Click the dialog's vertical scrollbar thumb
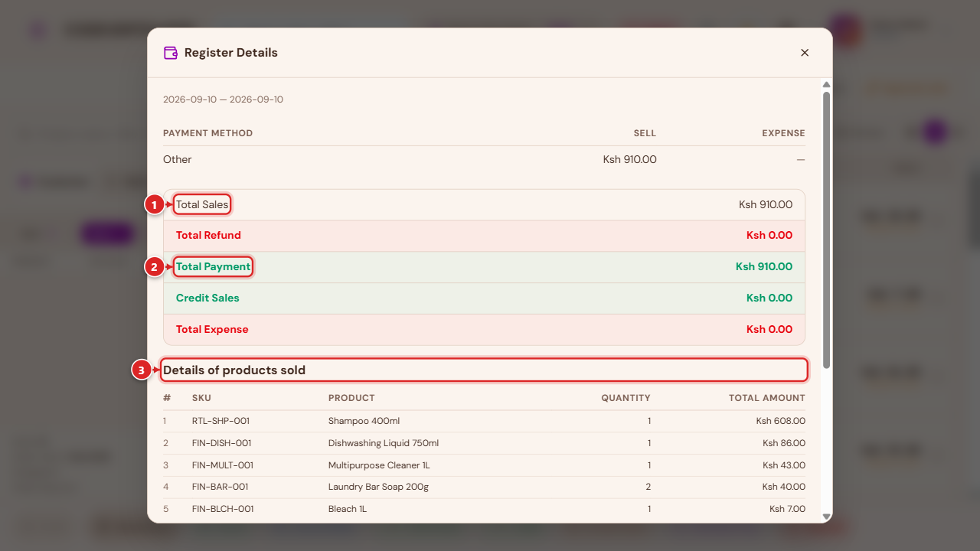This screenshot has height=551, width=980. 826,230
